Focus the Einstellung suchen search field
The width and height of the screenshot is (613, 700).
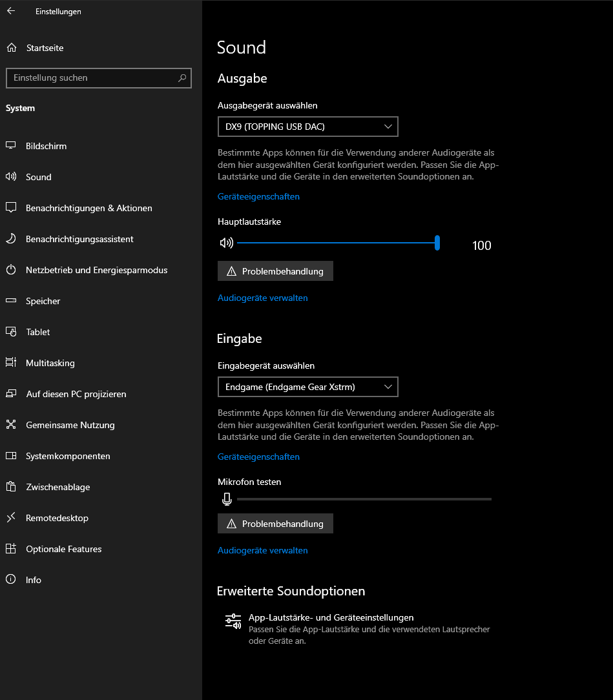[x=90, y=78]
